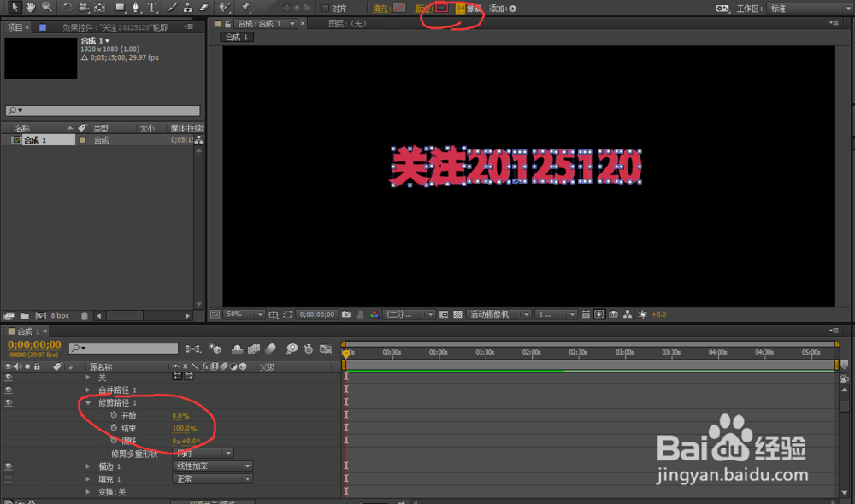855x504 pixels.
Task: Select the Selection arrow tool
Action: point(15,7)
